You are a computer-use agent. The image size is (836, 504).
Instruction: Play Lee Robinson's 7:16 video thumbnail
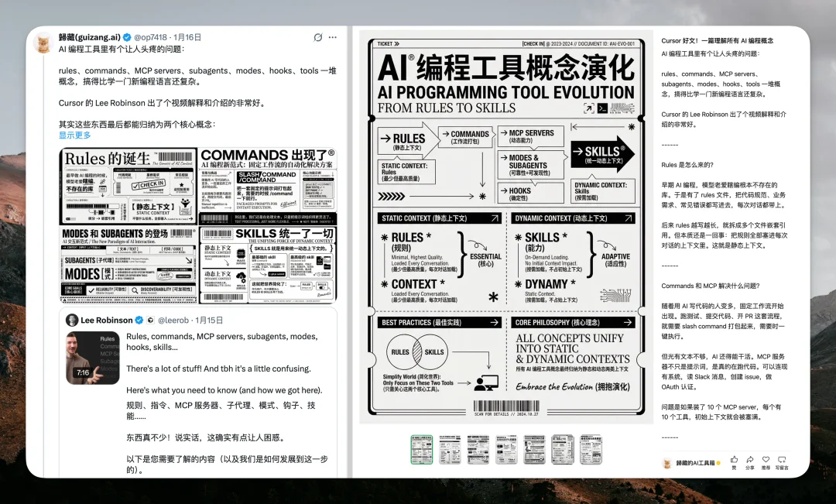click(x=94, y=358)
